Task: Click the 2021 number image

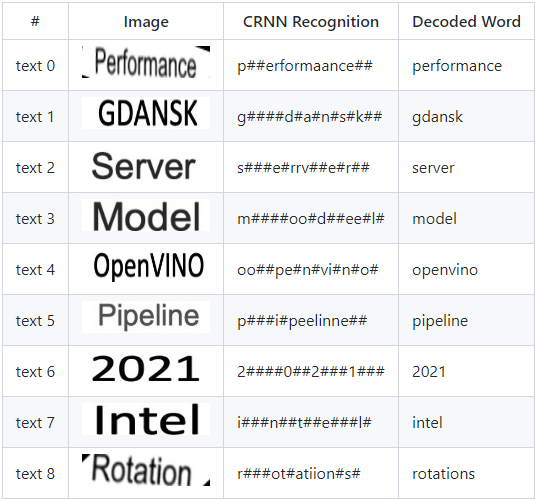Action: 146,368
